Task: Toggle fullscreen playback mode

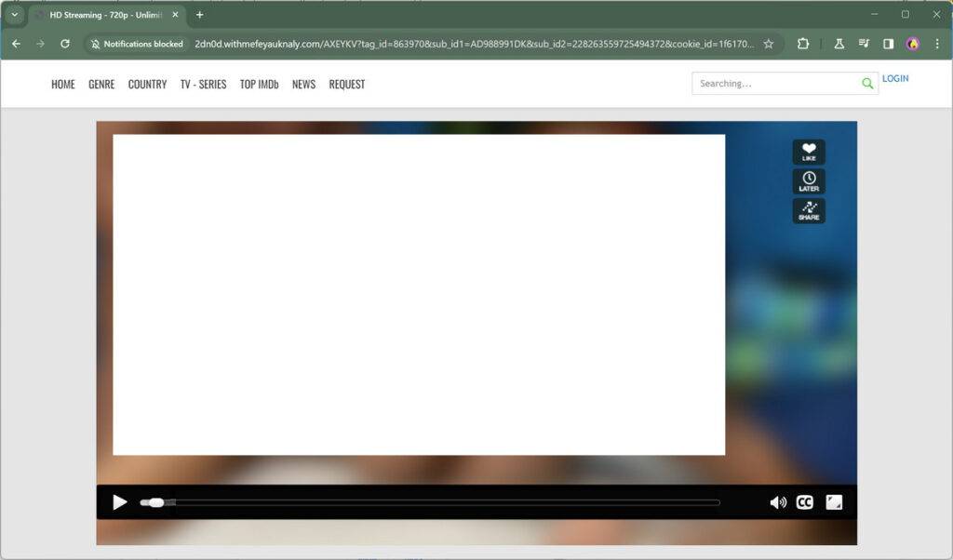Action: click(x=834, y=502)
